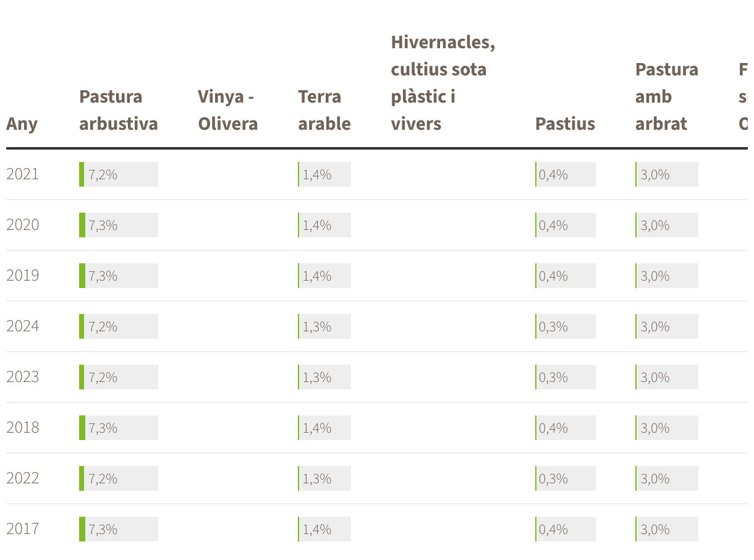
Task: Click Pastius 0,4% bar in 2019 row
Action: [565, 276]
